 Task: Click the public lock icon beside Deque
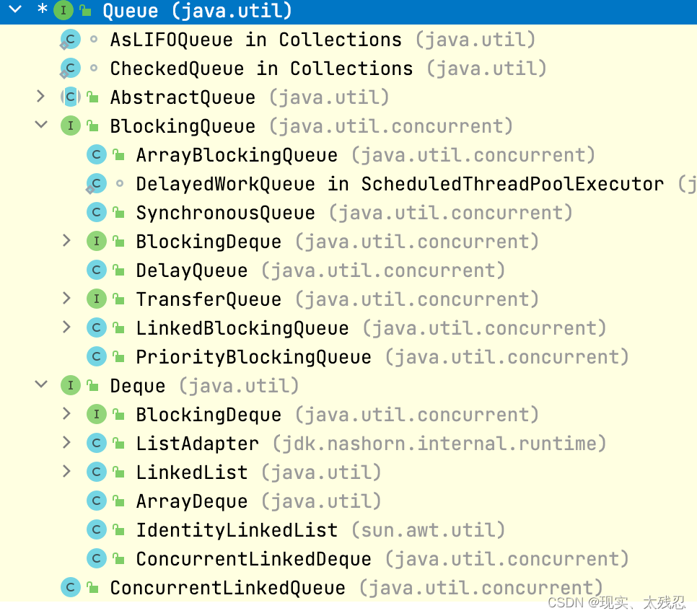92,385
